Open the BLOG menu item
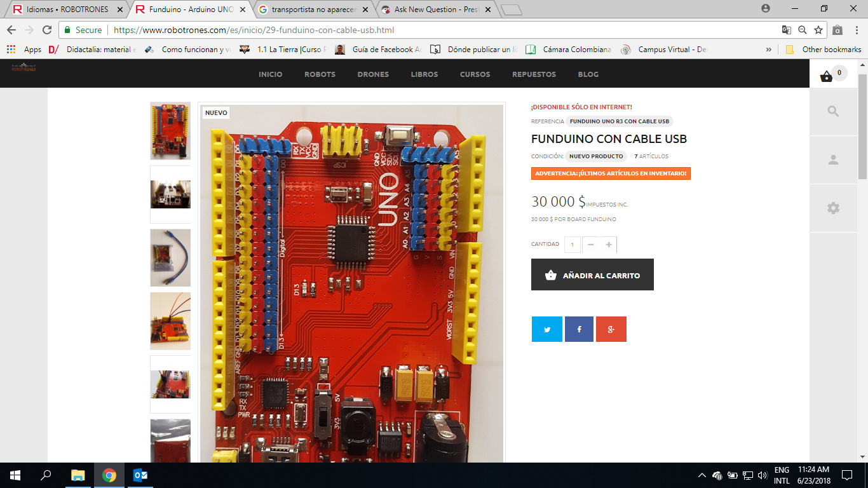The width and height of the screenshot is (868, 488). (588, 74)
